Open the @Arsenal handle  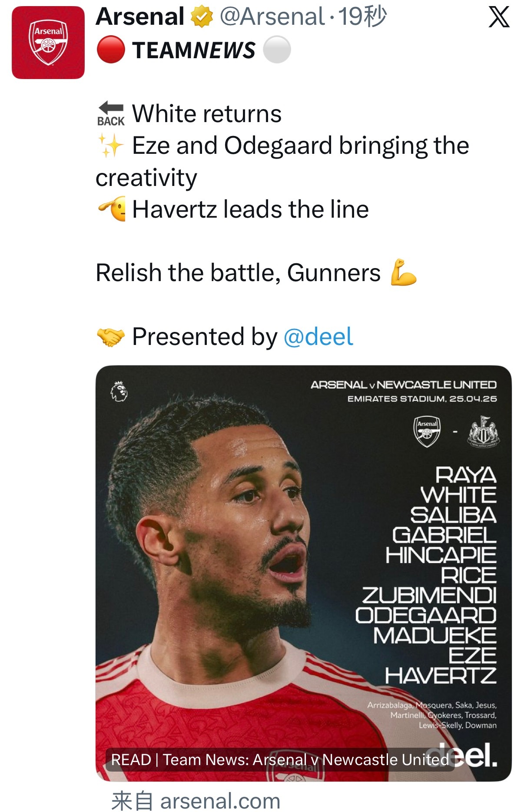click(272, 17)
